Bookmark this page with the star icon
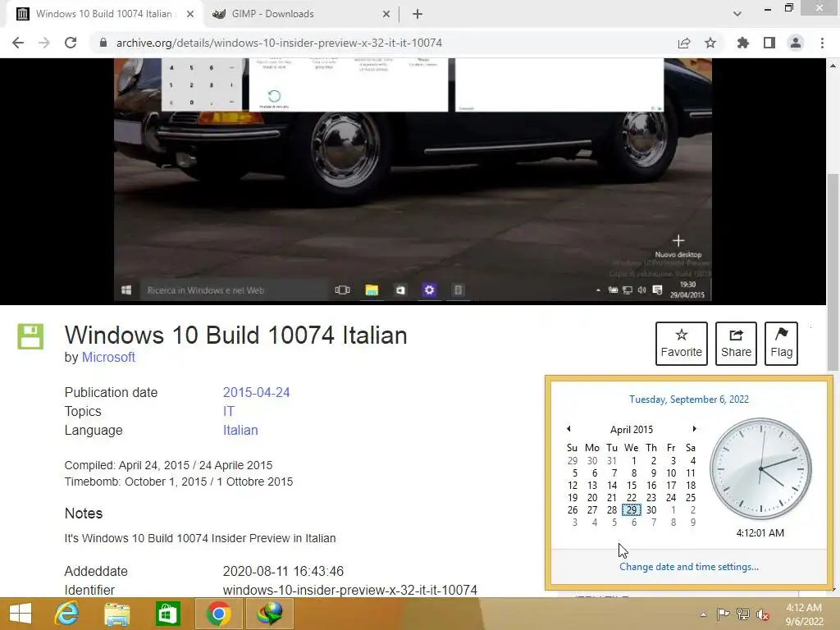 (x=710, y=43)
